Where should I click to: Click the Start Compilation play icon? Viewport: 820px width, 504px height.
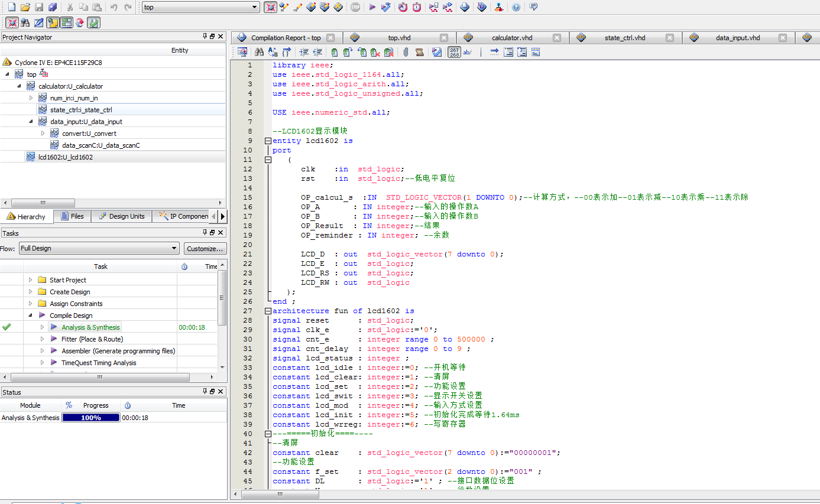pyautogui.click(x=372, y=7)
